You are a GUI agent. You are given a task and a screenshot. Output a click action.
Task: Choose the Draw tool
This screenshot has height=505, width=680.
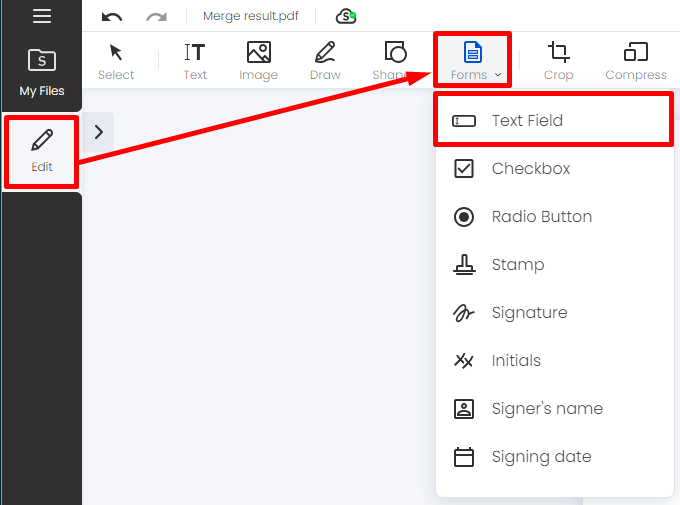pyautogui.click(x=325, y=61)
